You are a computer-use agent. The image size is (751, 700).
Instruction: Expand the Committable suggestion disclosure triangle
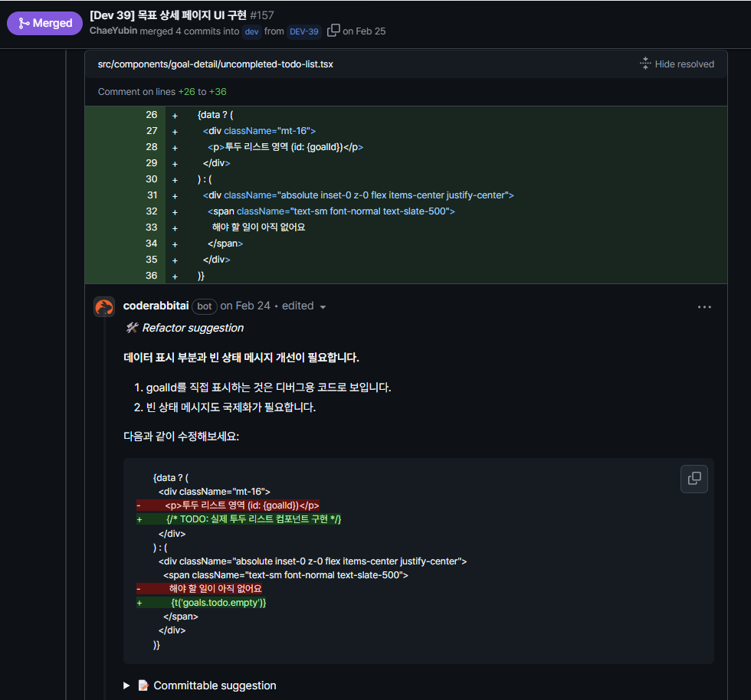click(x=126, y=685)
